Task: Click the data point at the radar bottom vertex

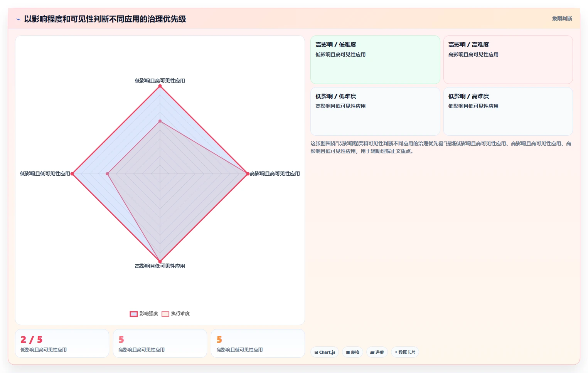Action: pos(160,262)
